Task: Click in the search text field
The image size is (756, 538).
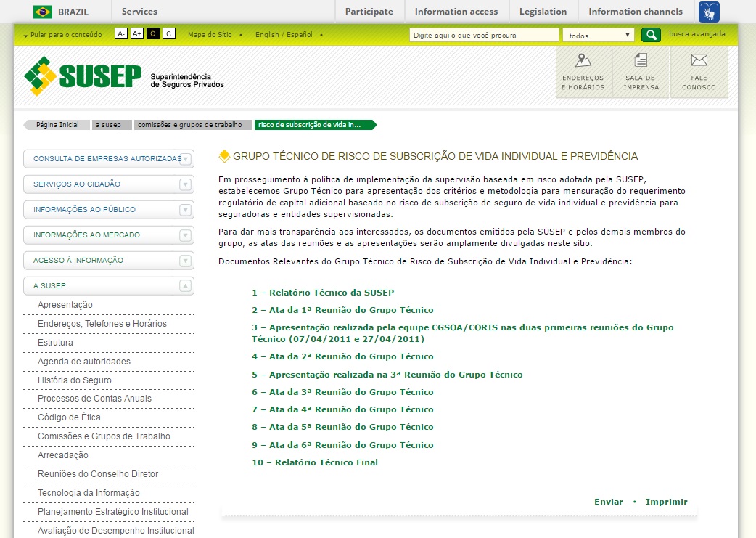Action: pos(484,36)
